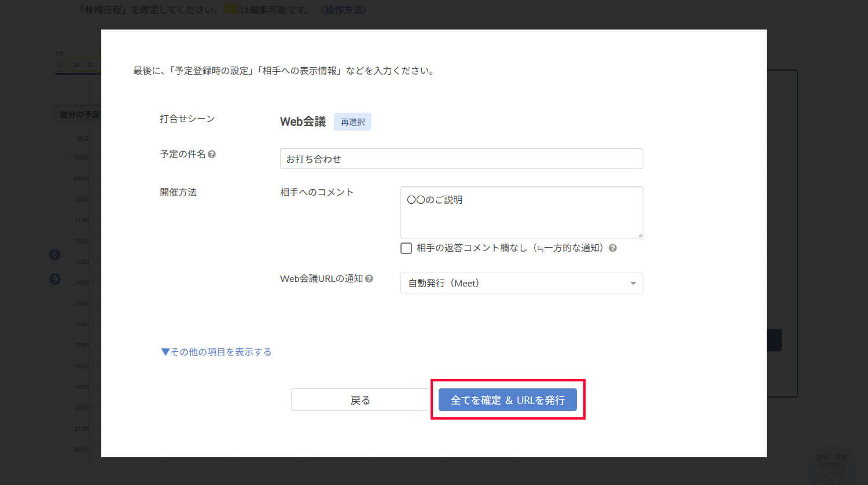The width and height of the screenshot is (868, 485).
Task: Click the left arrow icon in background calendar
Action: [55, 255]
